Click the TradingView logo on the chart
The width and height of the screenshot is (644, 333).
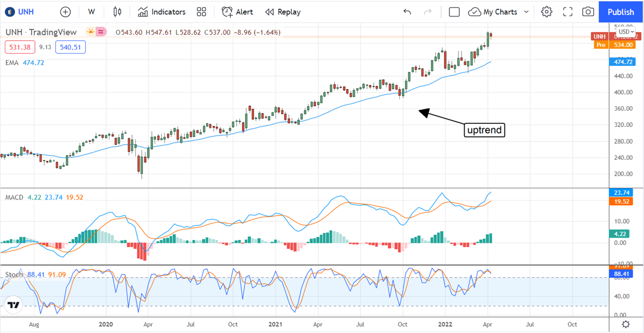click(13, 306)
